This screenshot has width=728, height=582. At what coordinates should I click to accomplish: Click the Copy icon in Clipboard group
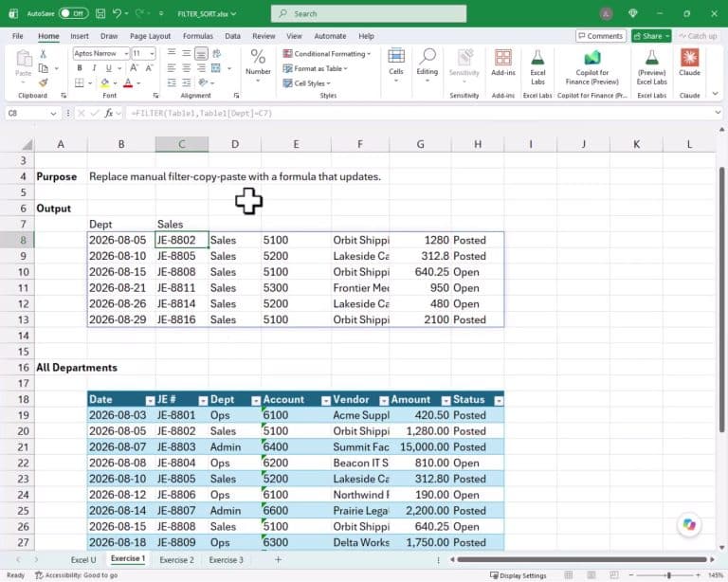point(44,68)
